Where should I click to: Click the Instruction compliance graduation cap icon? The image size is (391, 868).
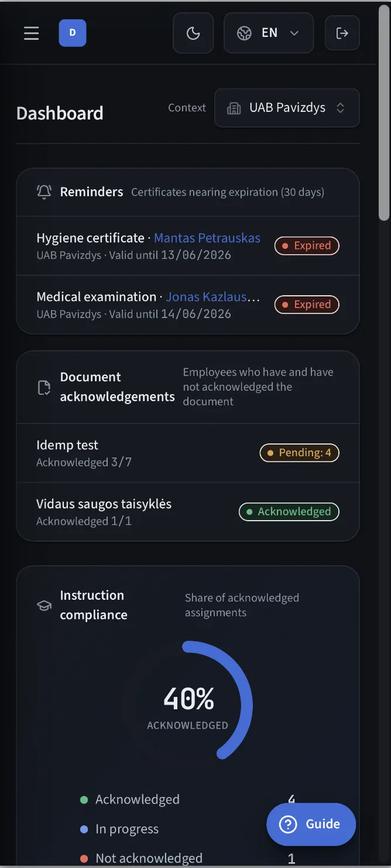(x=44, y=605)
